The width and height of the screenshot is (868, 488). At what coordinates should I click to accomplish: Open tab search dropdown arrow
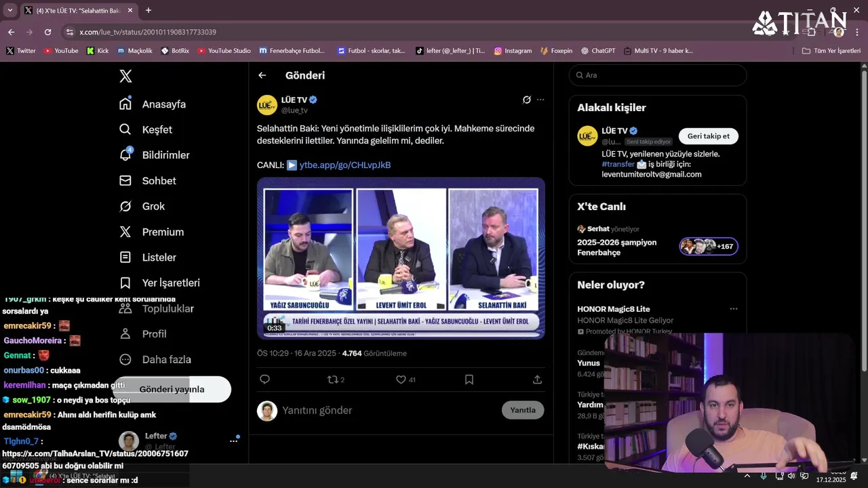point(9,10)
